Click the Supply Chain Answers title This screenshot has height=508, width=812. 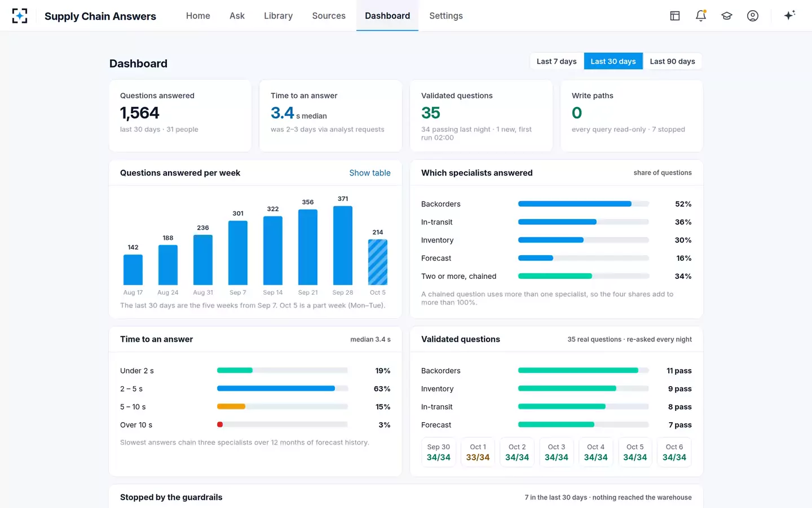(x=100, y=16)
